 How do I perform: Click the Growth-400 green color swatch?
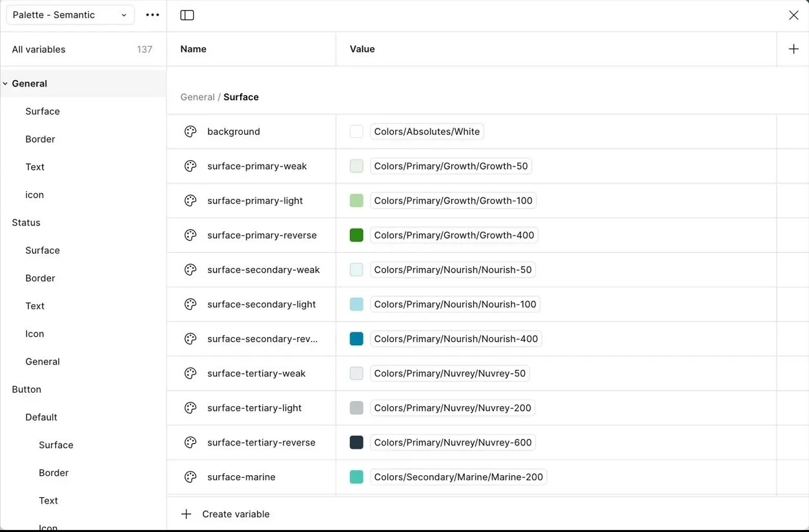click(x=356, y=235)
